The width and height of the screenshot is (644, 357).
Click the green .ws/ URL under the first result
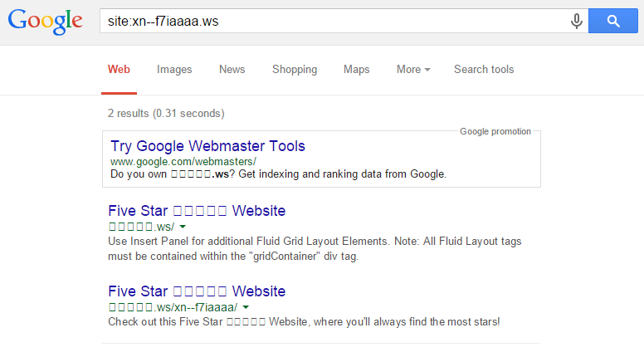click(141, 226)
